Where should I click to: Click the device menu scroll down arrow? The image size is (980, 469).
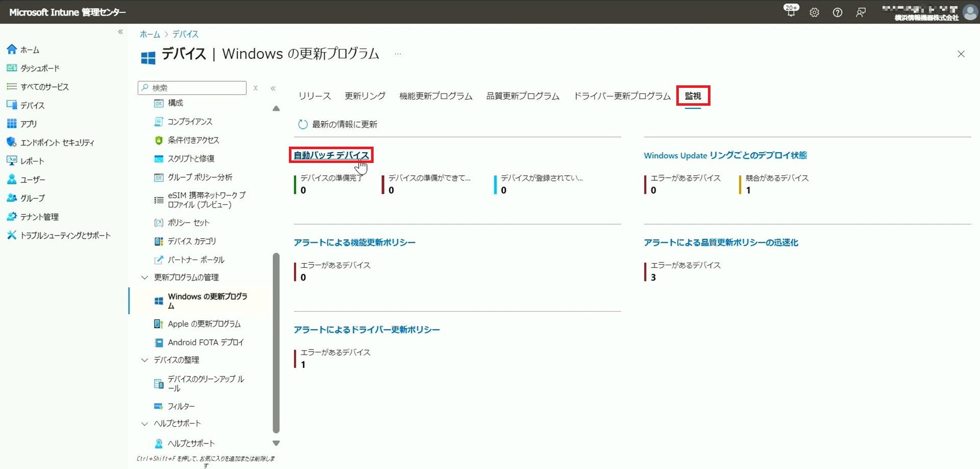click(x=276, y=443)
